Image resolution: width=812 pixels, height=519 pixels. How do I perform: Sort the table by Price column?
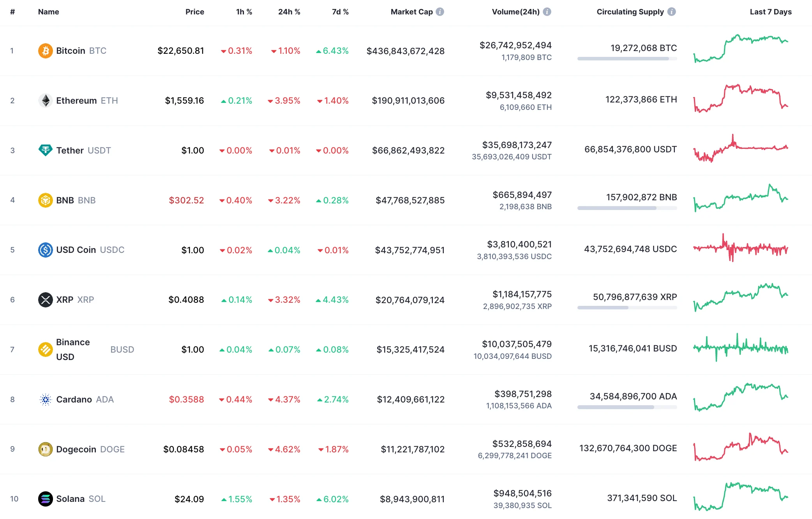[x=194, y=12]
